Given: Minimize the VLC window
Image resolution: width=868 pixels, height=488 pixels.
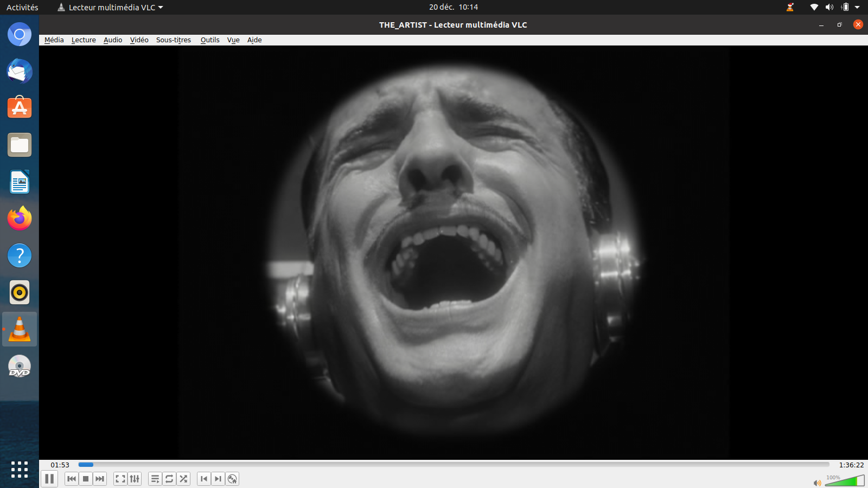Looking at the screenshot, I should (x=821, y=25).
